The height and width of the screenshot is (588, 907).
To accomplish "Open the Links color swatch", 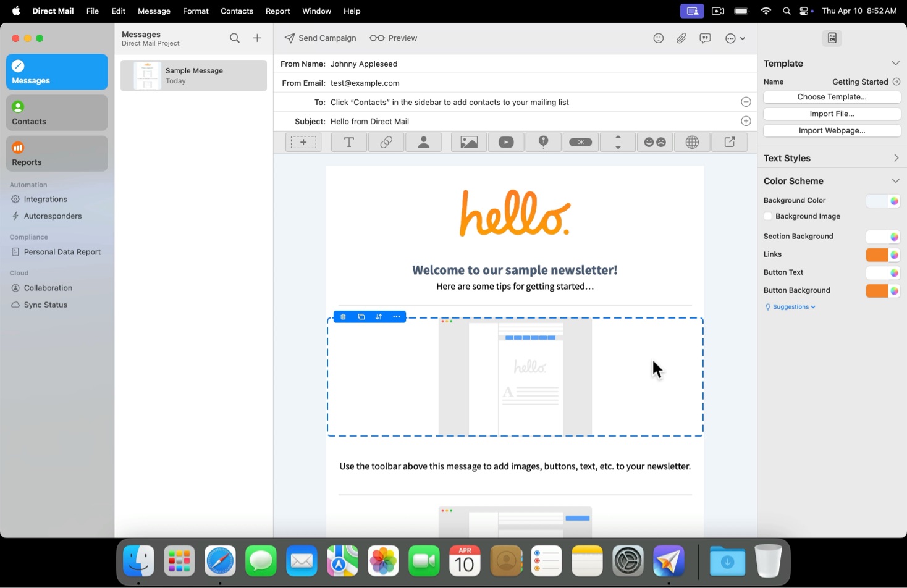I will [877, 255].
